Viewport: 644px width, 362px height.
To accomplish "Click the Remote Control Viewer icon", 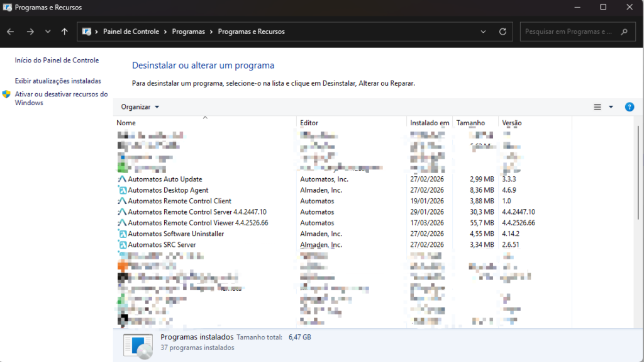I will pos(122,223).
